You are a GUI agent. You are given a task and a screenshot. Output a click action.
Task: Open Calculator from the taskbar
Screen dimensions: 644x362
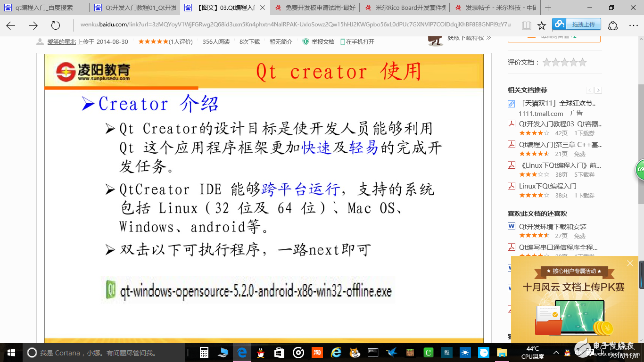pyautogui.click(x=204, y=353)
